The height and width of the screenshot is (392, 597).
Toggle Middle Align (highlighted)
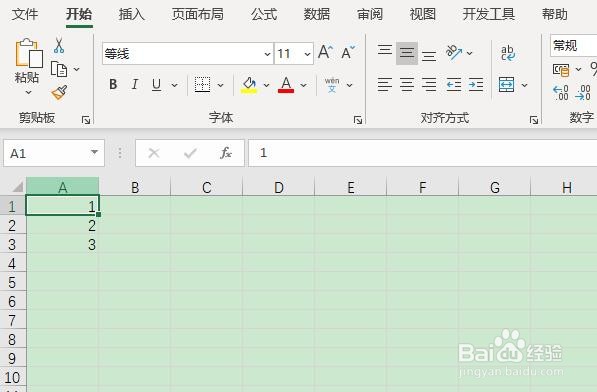[407, 53]
